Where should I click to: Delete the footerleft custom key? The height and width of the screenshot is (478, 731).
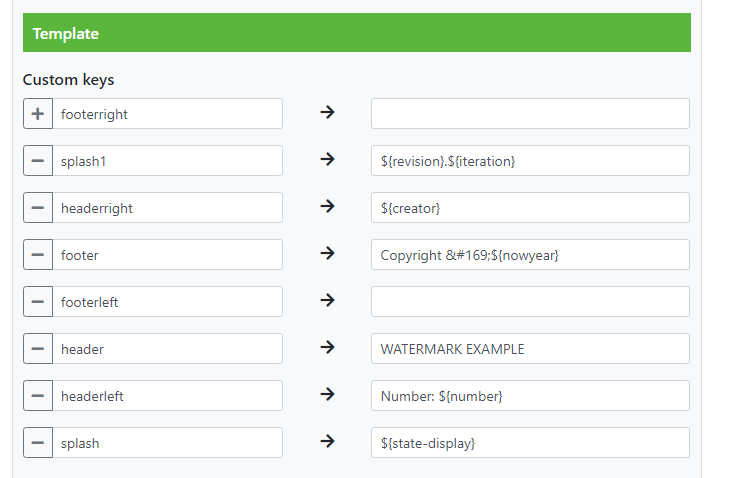click(x=38, y=302)
